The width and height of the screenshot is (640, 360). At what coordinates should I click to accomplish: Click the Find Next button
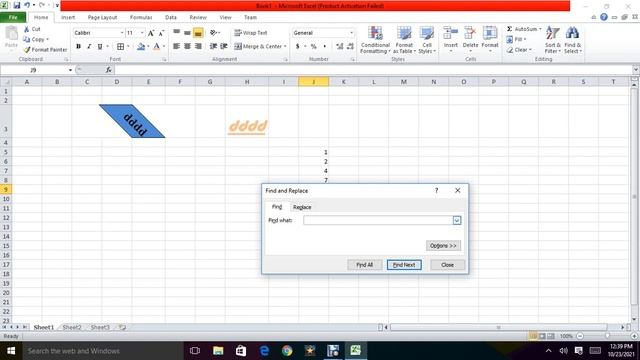pyautogui.click(x=404, y=265)
